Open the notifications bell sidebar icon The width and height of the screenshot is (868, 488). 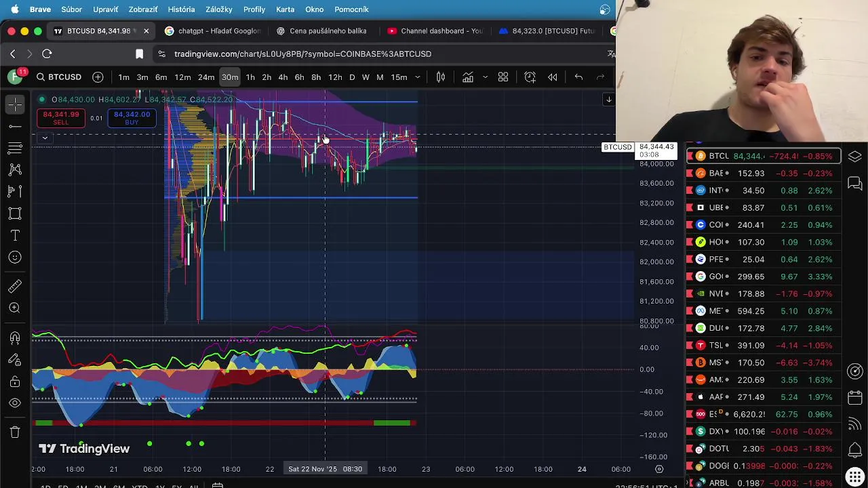(854, 450)
